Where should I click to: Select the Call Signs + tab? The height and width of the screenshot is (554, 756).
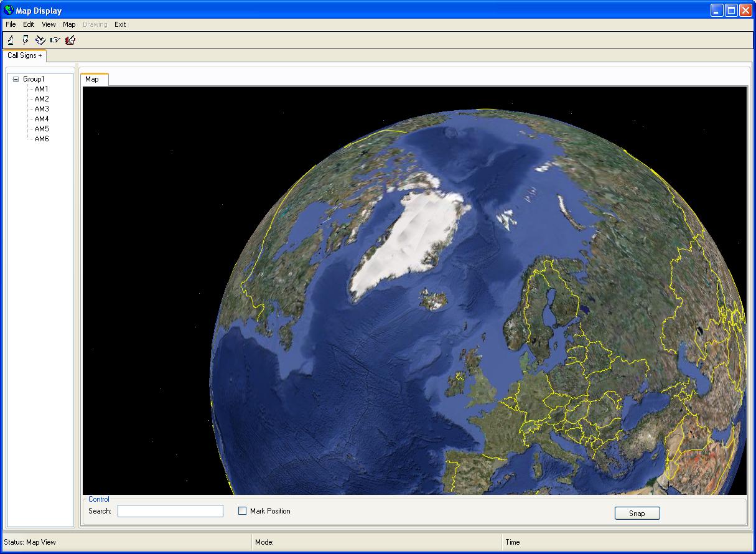(x=25, y=55)
